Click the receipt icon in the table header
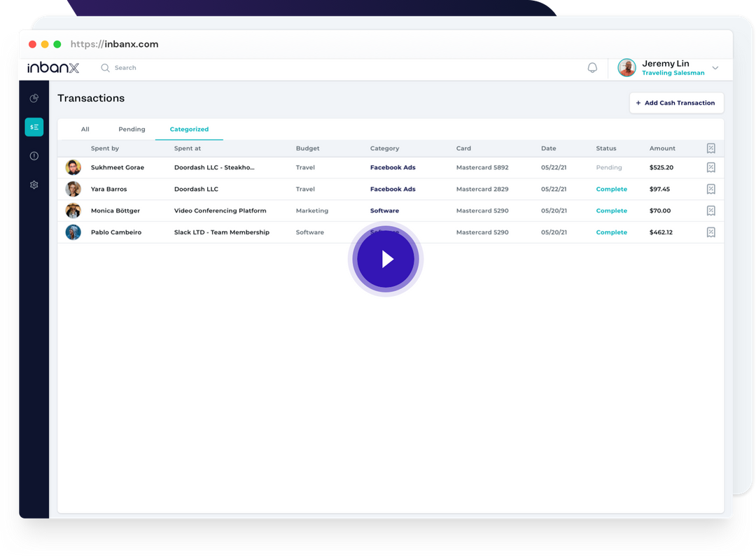Image resolution: width=756 pixels, height=557 pixels. pos(710,148)
